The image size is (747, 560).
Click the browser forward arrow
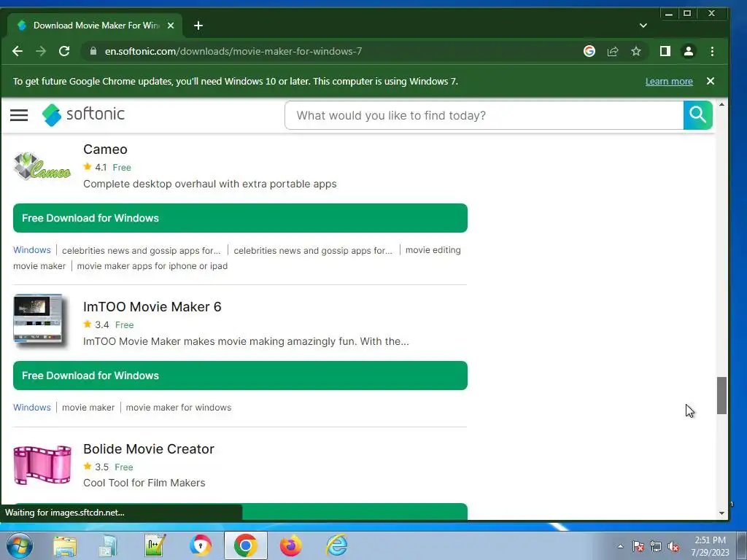pos(41,52)
